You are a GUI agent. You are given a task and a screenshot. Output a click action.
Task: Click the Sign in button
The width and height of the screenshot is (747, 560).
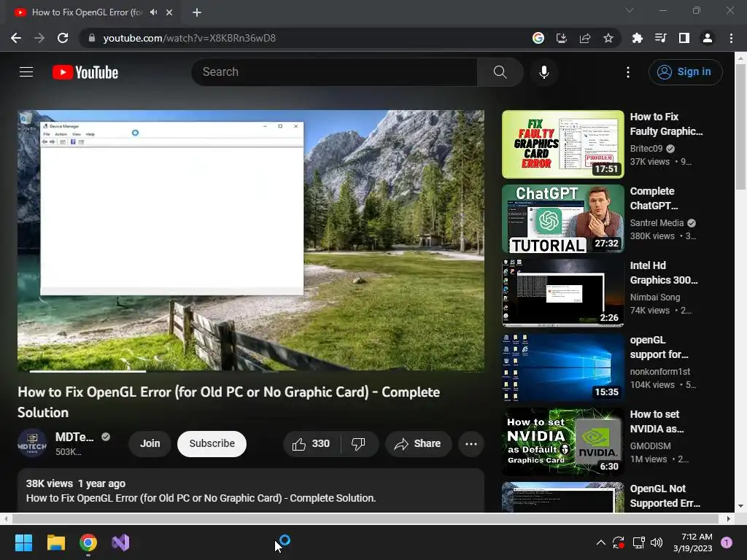pyautogui.click(x=685, y=72)
